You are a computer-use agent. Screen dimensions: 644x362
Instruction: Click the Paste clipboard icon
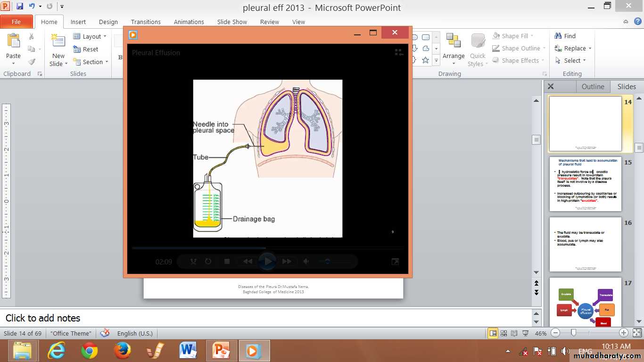coord(13,42)
